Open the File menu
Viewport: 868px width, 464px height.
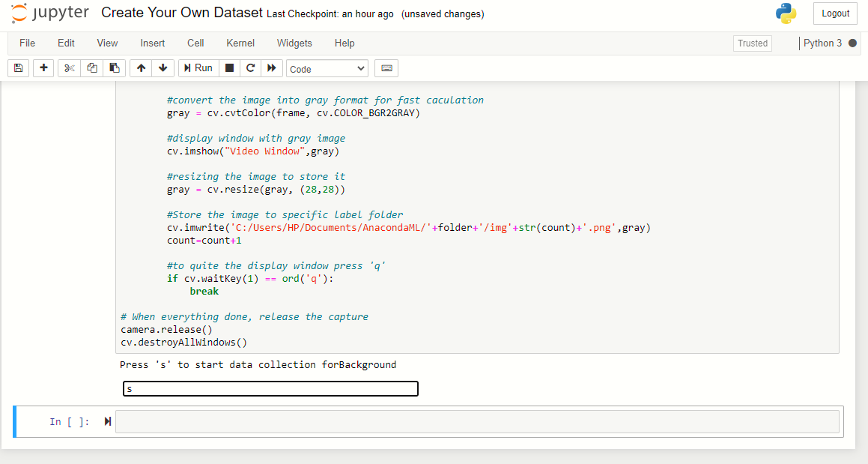pyautogui.click(x=27, y=43)
